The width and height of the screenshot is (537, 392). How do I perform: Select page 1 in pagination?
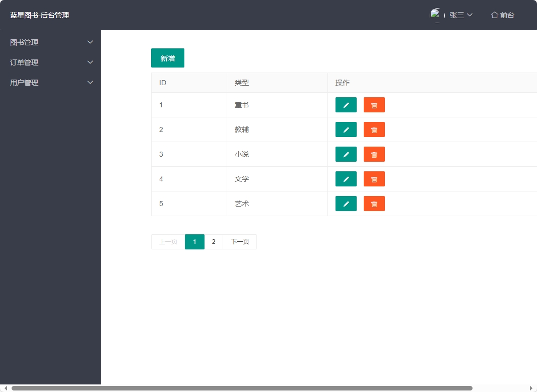tap(194, 242)
